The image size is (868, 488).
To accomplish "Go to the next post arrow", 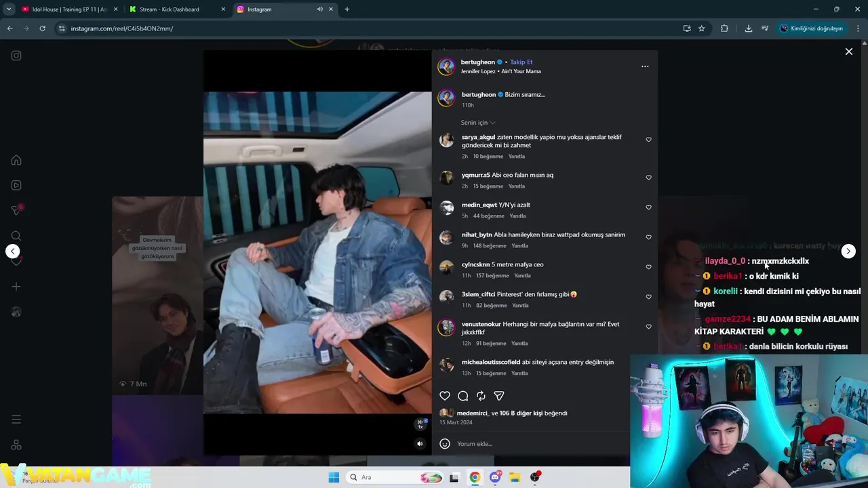I will (x=848, y=251).
